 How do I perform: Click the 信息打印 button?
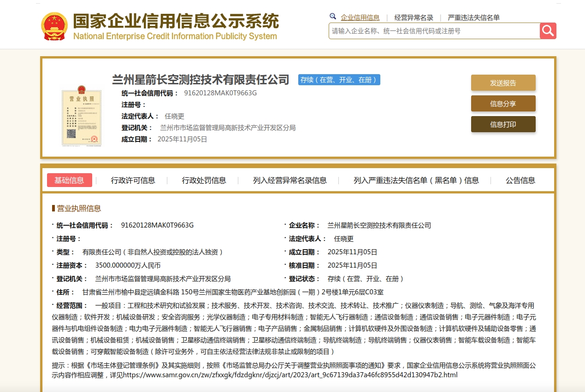coord(503,124)
